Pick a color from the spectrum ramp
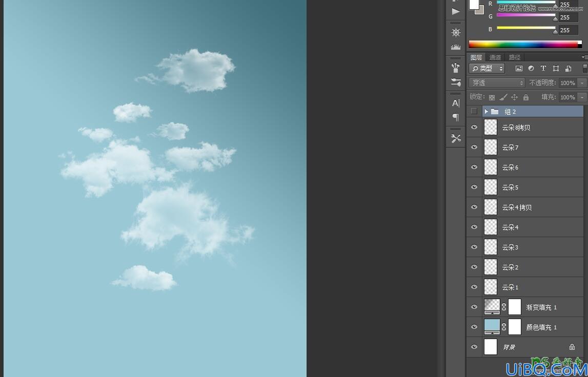Screen dimensions: 588x377 tap(525, 44)
